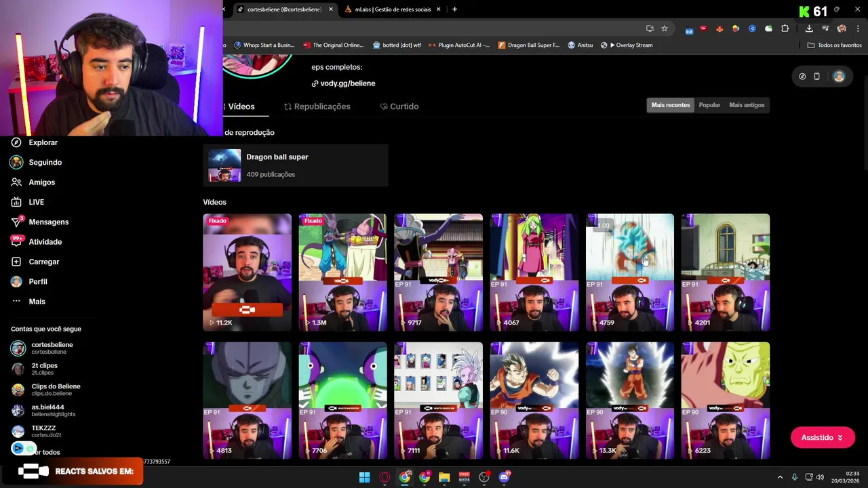Open followed account Clips do Beliene
This screenshot has height=488, width=868.
click(45, 390)
